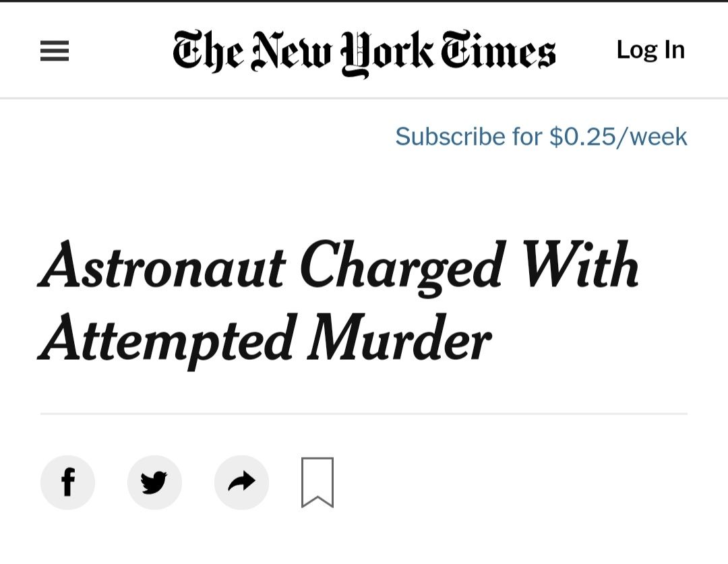Open the hamburger sections menu

coord(55,51)
